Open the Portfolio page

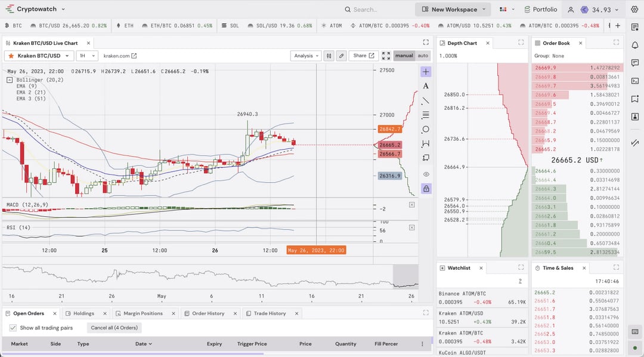coord(540,10)
